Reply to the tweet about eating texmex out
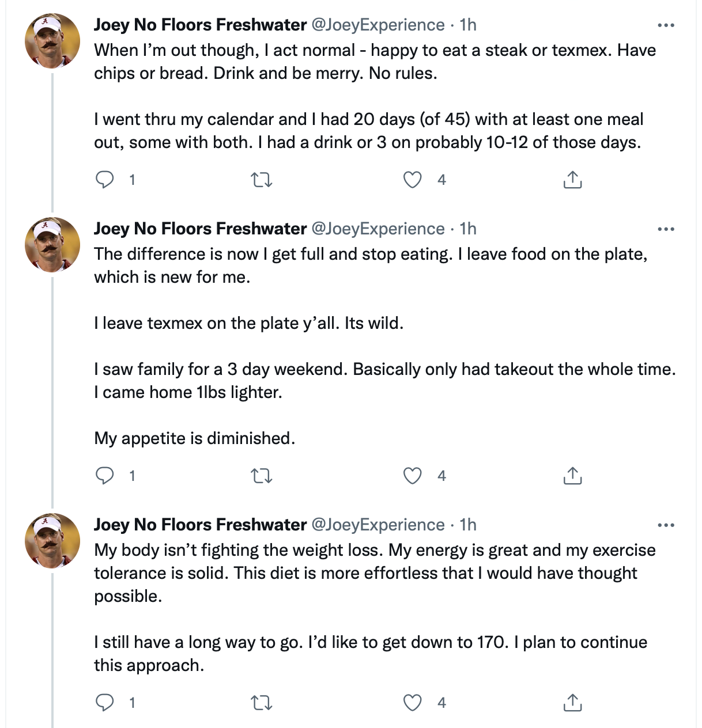Viewport: 702px width, 728px height. coord(105,180)
